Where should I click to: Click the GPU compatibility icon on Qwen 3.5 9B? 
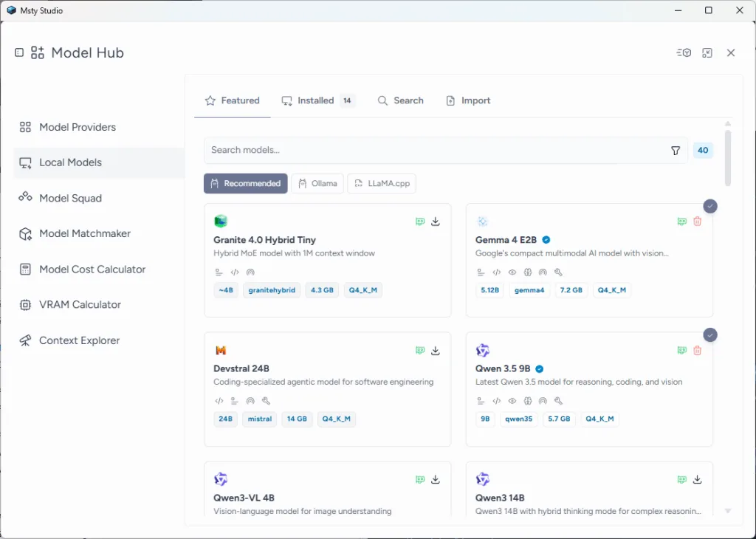(x=681, y=351)
